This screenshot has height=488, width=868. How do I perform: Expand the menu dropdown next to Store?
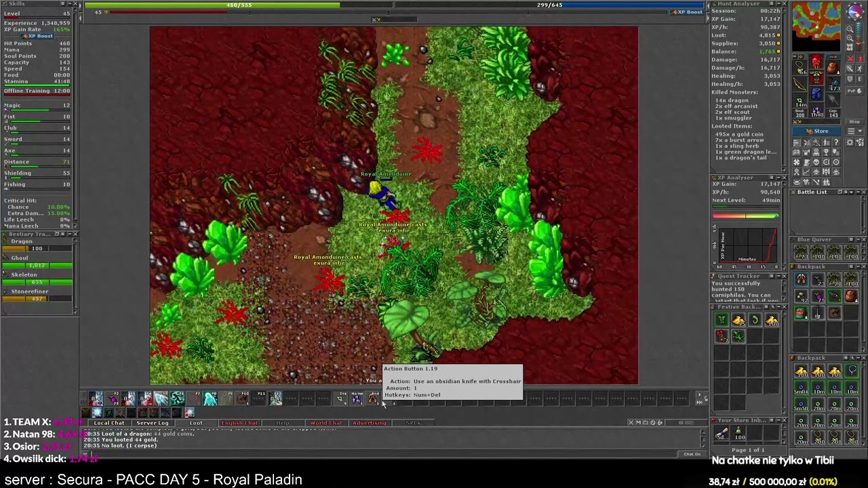854,131
